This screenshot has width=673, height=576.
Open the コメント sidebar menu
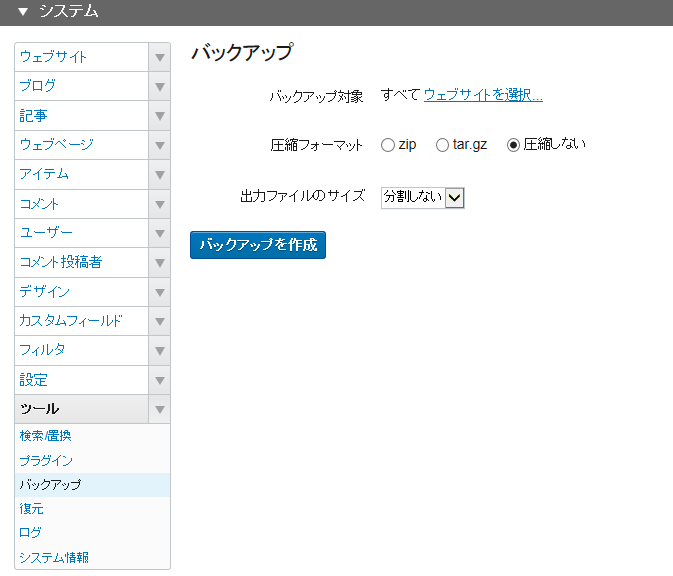82,204
